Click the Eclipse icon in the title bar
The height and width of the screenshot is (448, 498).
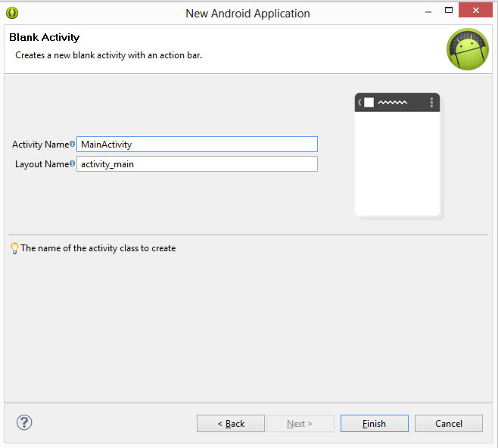pyautogui.click(x=12, y=13)
